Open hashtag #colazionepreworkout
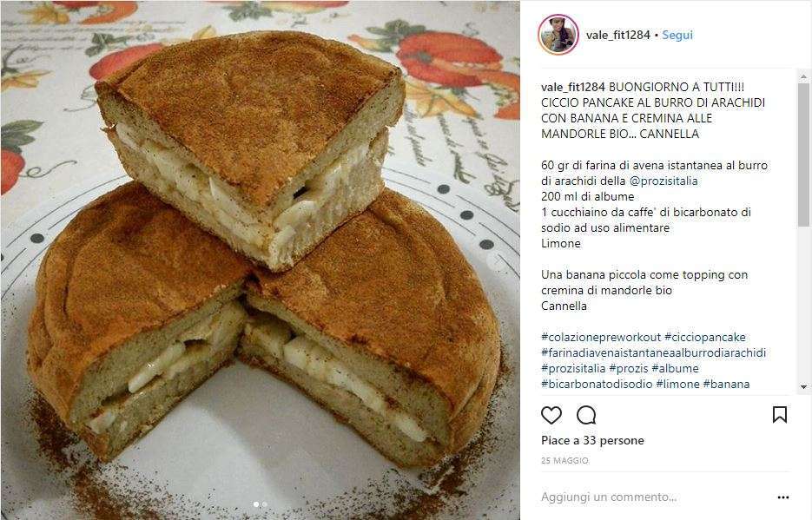Screen dimensions: 812x520 click(601, 338)
